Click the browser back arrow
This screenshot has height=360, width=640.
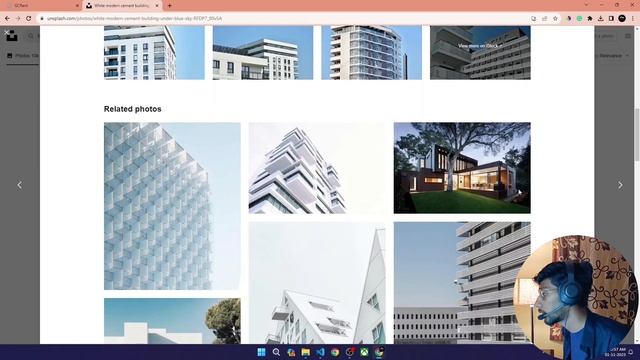point(7,18)
